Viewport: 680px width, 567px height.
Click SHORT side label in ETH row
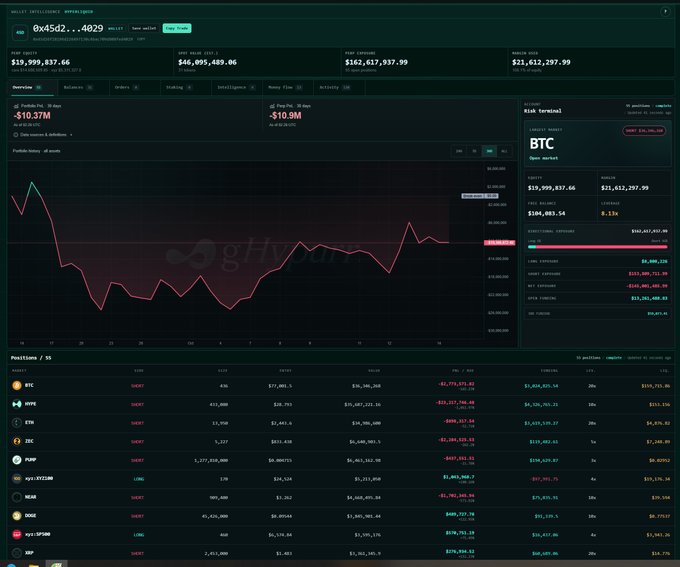point(137,423)
